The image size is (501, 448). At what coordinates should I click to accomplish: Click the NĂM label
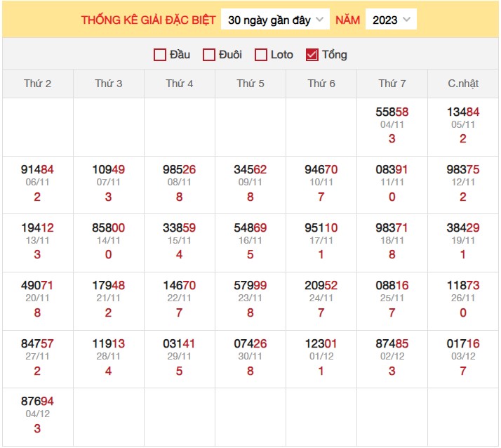coord(347,20)
